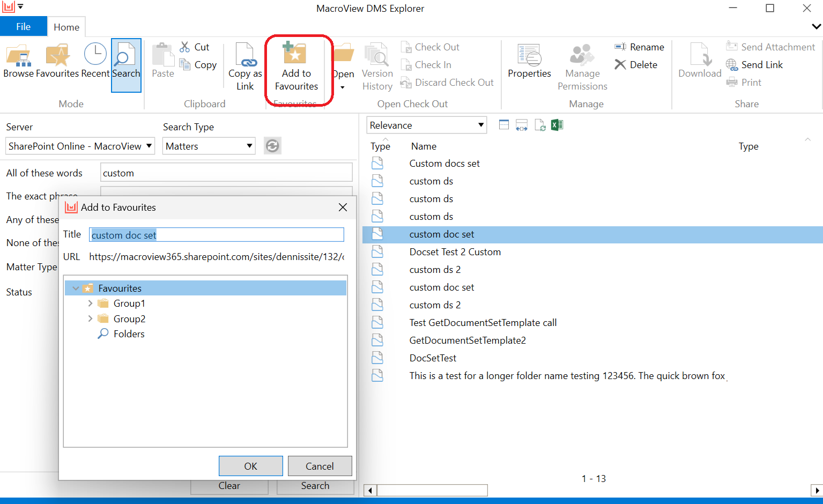Open Favourites mode in ribbon
This screenshot has height=504, width=823.
tap(57, 62)
